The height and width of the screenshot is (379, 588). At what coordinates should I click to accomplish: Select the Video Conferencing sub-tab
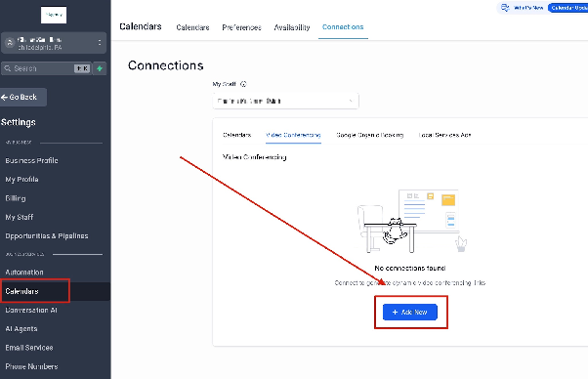293,135
